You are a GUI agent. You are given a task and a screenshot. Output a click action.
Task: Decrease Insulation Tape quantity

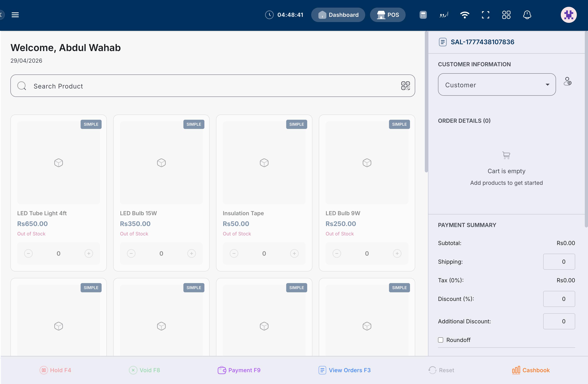[234, 253]
